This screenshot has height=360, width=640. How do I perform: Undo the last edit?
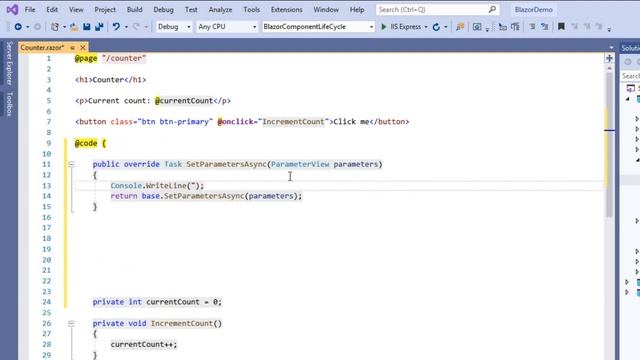click(x=116, y=27)
